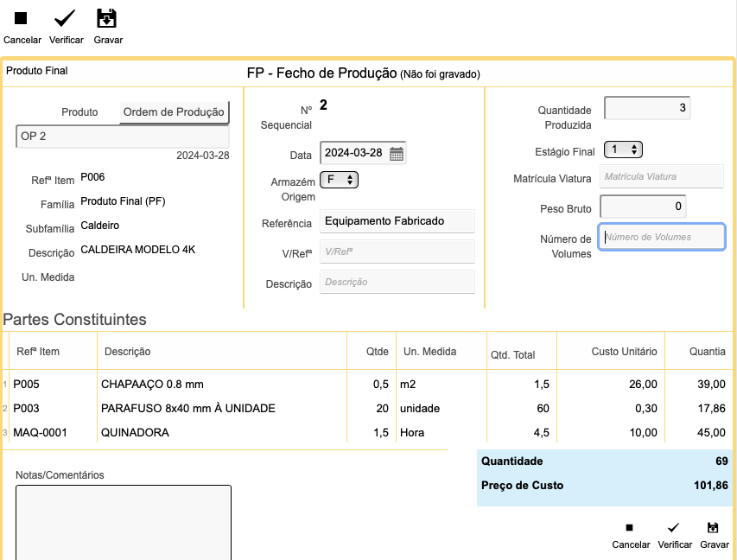Switch to the Ordem de Produção tab
737x560 pixels.
click(x=174, y=111)
